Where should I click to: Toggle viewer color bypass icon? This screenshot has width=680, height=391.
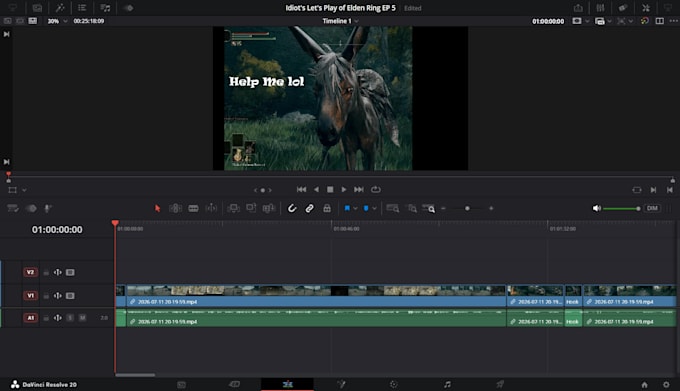pyautogui.click(x=645, y=21)
